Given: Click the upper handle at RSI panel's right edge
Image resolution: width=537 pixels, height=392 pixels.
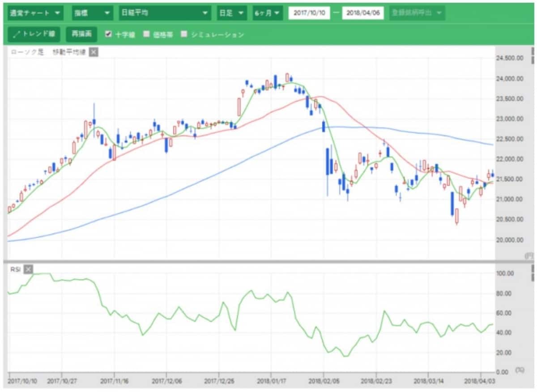Looking at the screenshot, I should [533, 269].
